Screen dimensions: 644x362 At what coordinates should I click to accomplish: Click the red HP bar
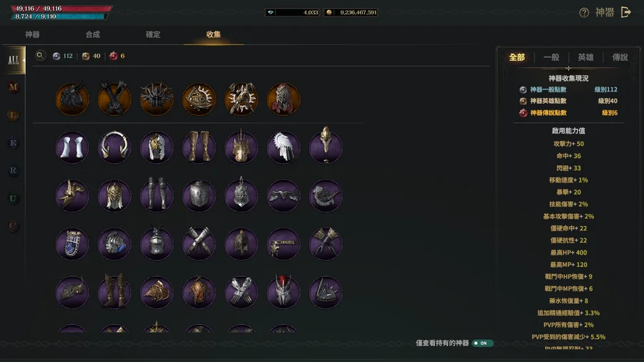point(61,8)
